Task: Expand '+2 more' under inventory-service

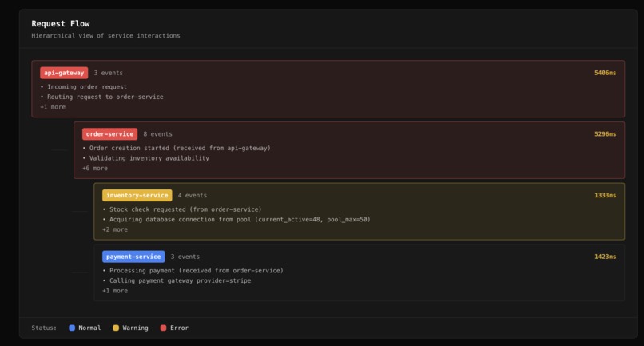Action: pyautogui.click(x=115, y=229)
